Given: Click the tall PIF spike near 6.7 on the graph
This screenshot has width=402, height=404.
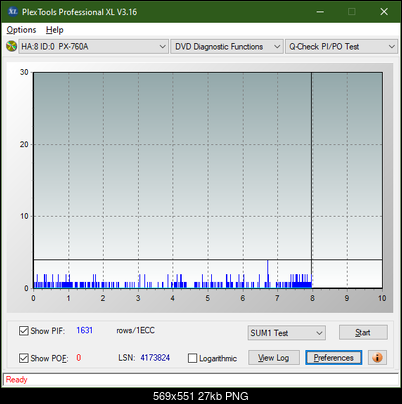Looking at the screenshot, I should coord(268,274).
